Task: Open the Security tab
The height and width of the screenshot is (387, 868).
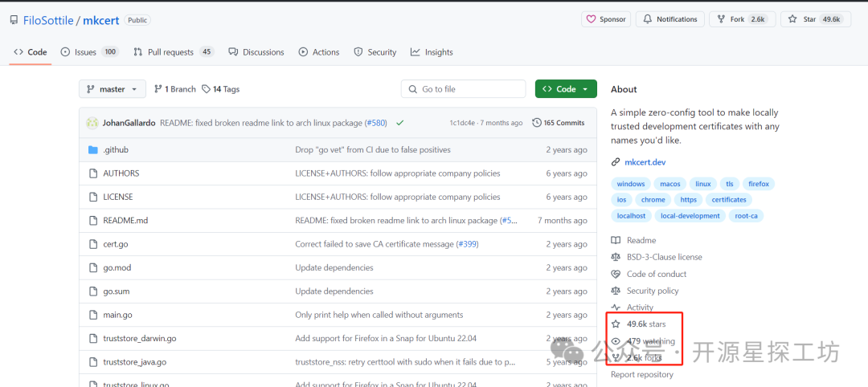Action: coord(375,52)
